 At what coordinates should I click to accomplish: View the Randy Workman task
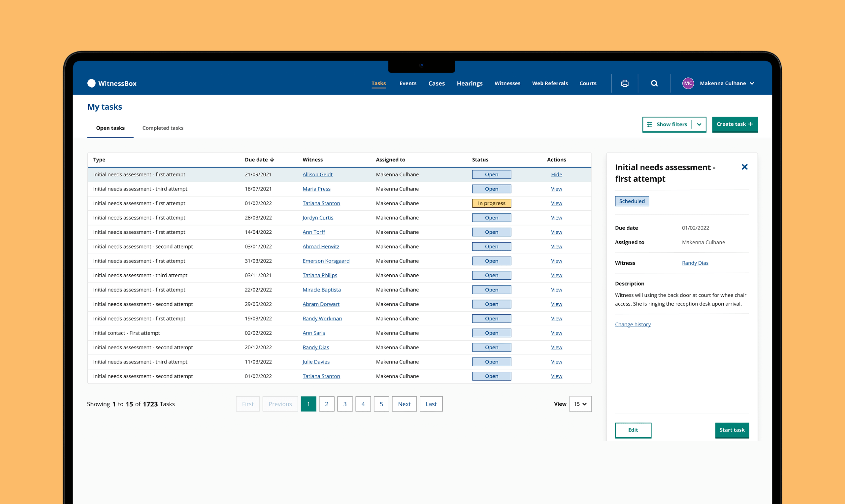(557, 319)
